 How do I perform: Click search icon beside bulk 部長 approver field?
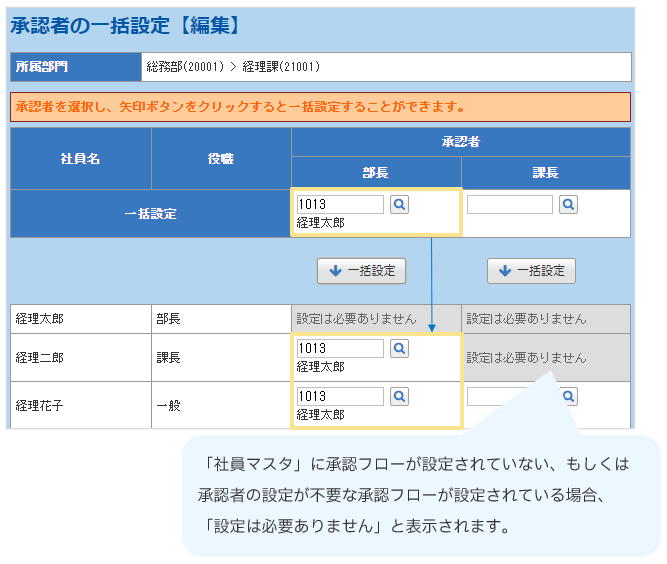point(399,204)
